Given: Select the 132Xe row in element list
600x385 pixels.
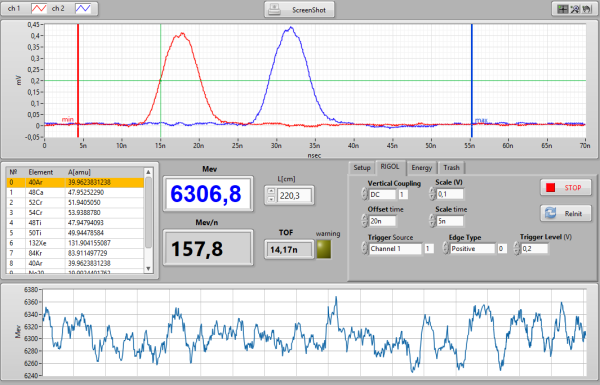Looking at the screenshot, I should pyautogui.click(x=75, y=243).
